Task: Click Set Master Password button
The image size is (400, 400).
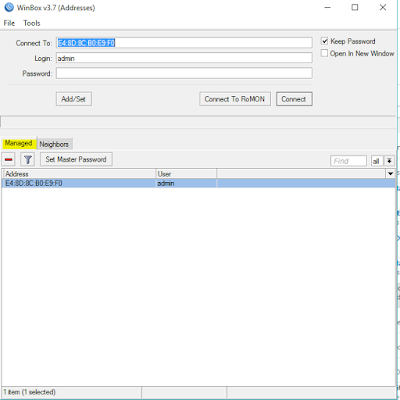Action: tap(76, 159)
